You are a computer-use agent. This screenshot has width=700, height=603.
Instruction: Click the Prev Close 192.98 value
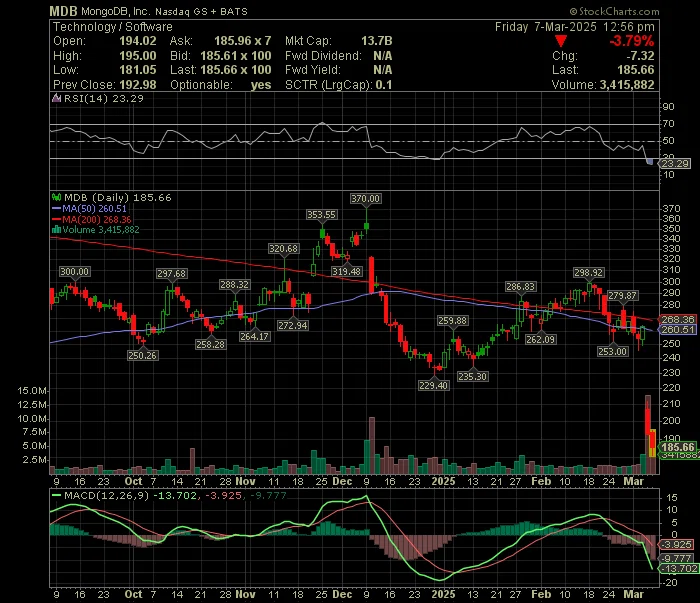(138, 85)
